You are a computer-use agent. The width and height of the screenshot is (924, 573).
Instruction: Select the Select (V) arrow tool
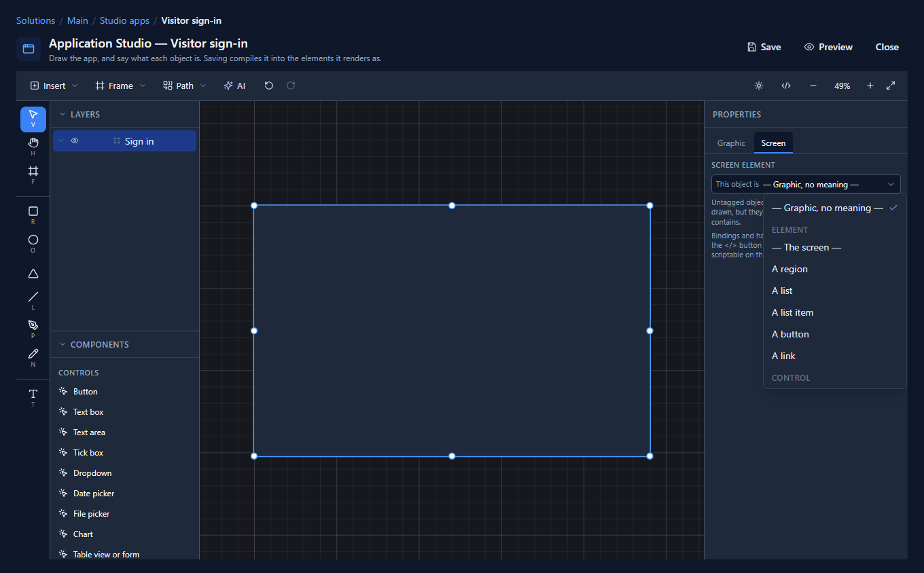tap(33, 119)
